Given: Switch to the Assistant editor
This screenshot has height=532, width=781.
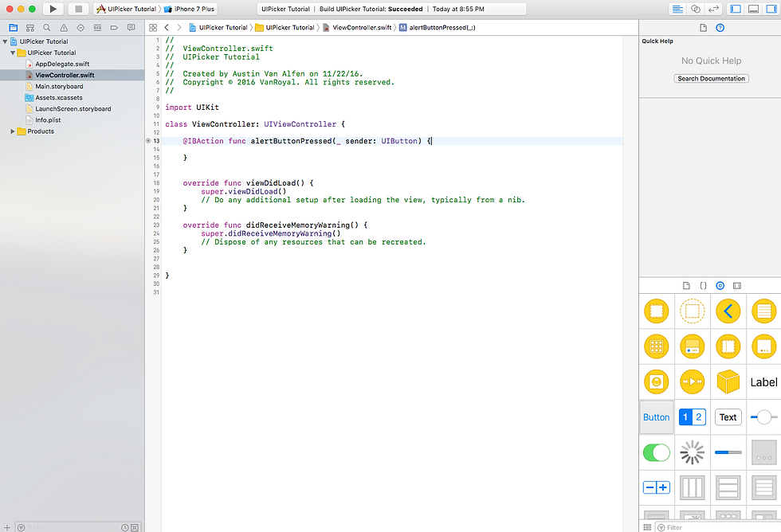Looking at the screenshot, I should pos(696,9).
